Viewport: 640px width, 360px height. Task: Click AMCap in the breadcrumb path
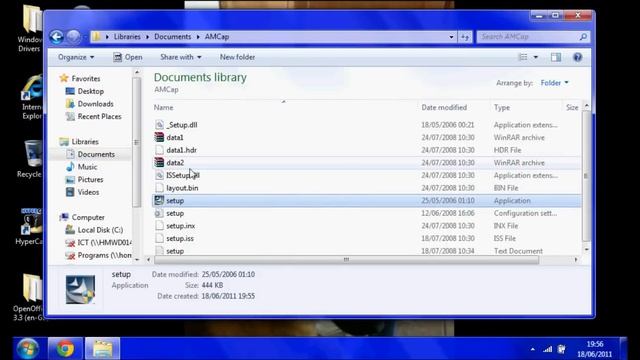coord(217,37)
